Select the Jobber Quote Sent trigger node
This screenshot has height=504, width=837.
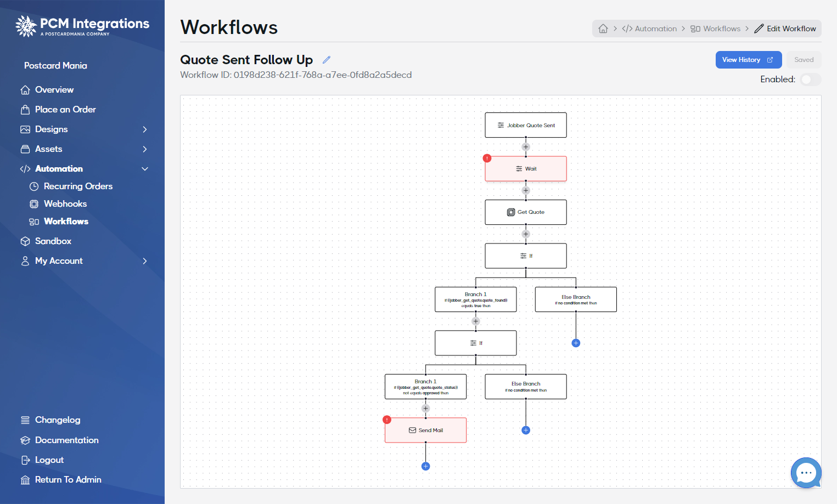(526, 125)
